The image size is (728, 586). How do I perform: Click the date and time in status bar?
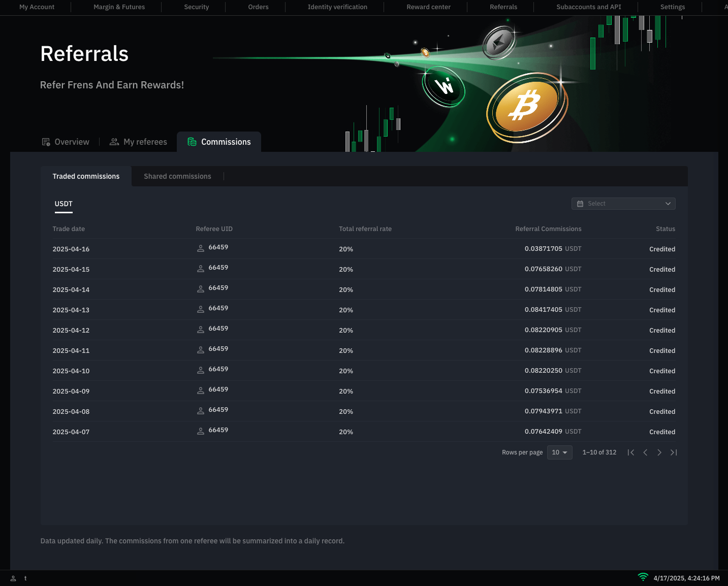pyautogui.click(x=686, y=578)
